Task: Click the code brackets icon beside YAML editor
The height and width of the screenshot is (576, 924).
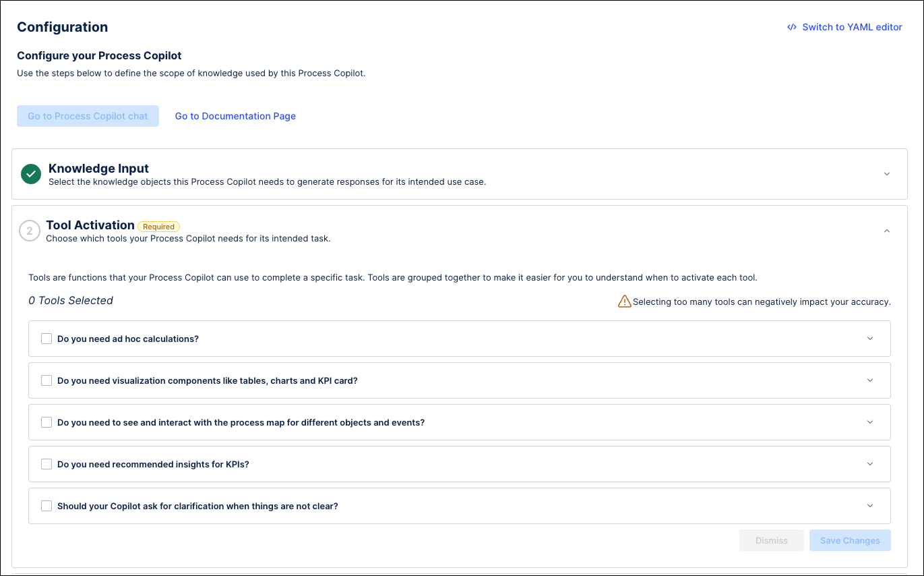Action: 792,28
